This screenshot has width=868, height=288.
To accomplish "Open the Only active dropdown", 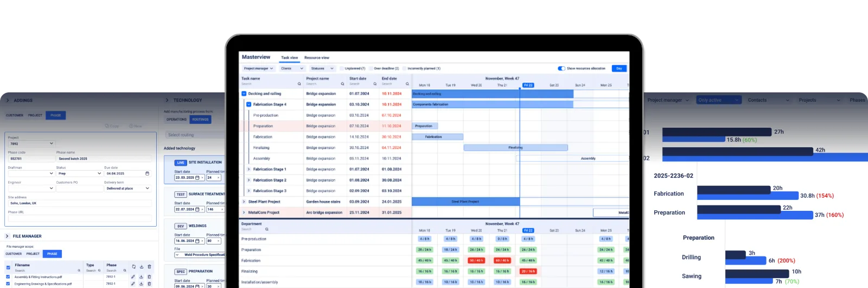I will click(x=719, y=100).
